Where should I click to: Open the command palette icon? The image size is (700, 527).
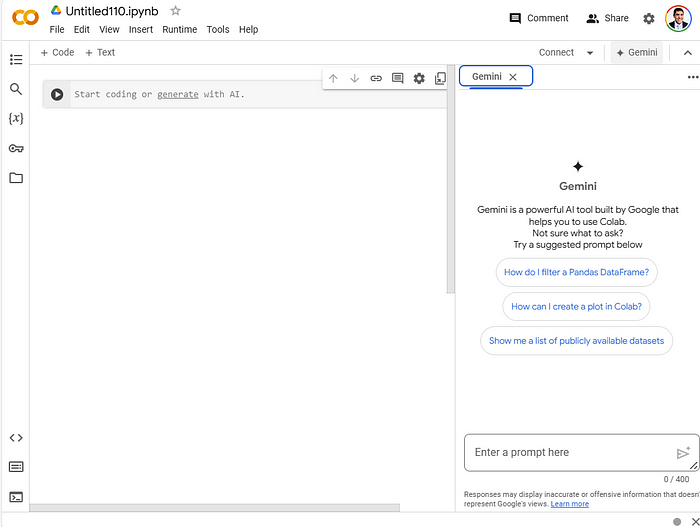[x=16, y=467]
